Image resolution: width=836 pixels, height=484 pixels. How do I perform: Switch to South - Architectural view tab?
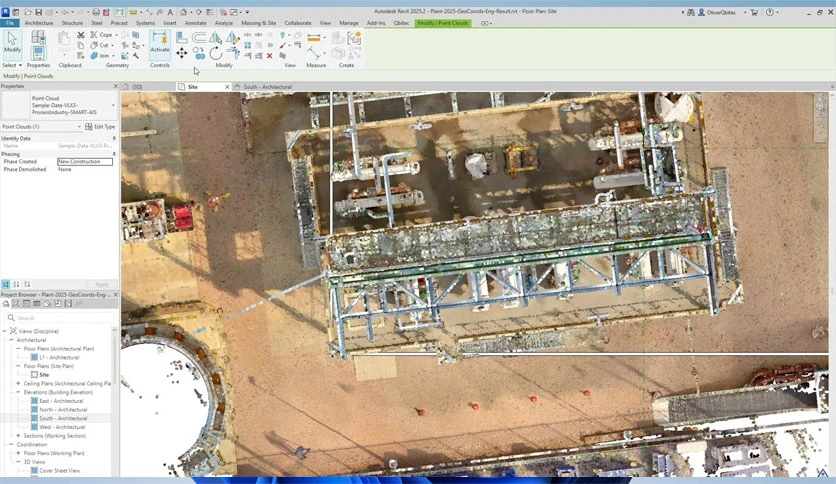point(268,87)
